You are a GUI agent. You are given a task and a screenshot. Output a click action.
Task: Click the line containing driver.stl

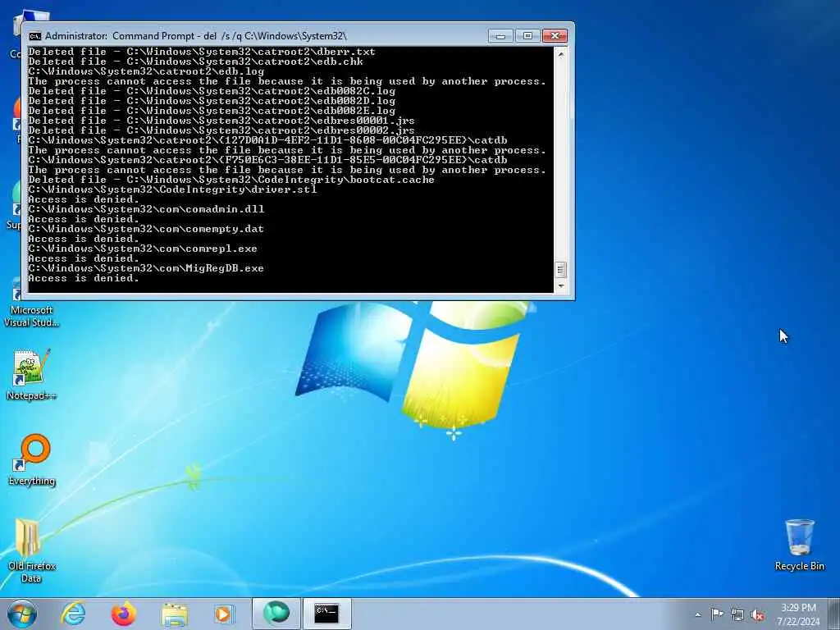click(x=172, y=189)
